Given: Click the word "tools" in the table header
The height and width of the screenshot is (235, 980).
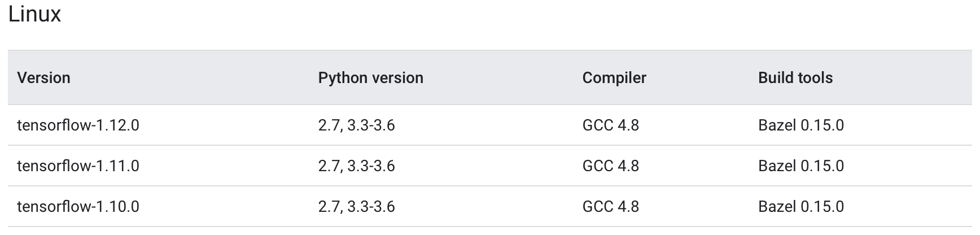Looking at the screenshot, I should click(815, 77).
